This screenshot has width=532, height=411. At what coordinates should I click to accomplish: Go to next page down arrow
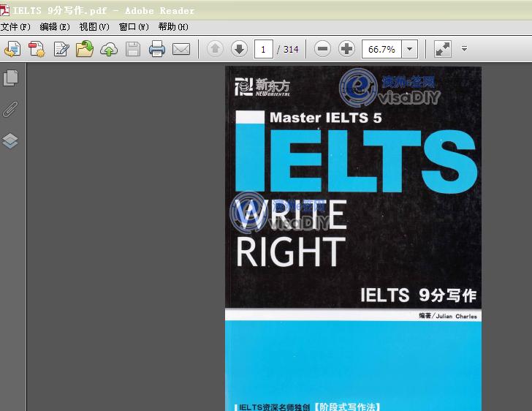pyautogui.click(x=239, y=49)
